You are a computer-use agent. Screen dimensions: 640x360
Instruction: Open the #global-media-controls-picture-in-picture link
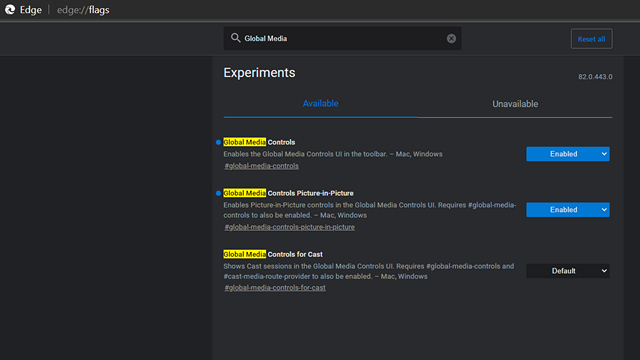tap(289, 227)
